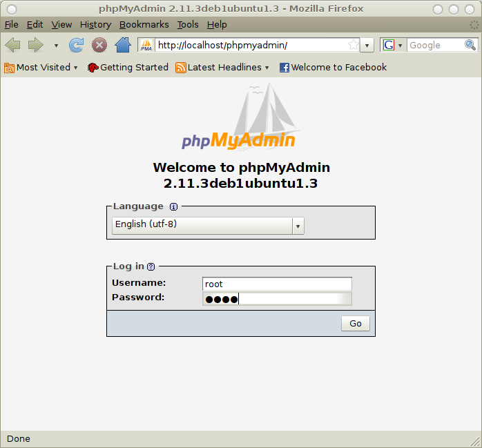Open the Bookmarks menu
This screenshot has width=482, height=448.
pos(144,25)
